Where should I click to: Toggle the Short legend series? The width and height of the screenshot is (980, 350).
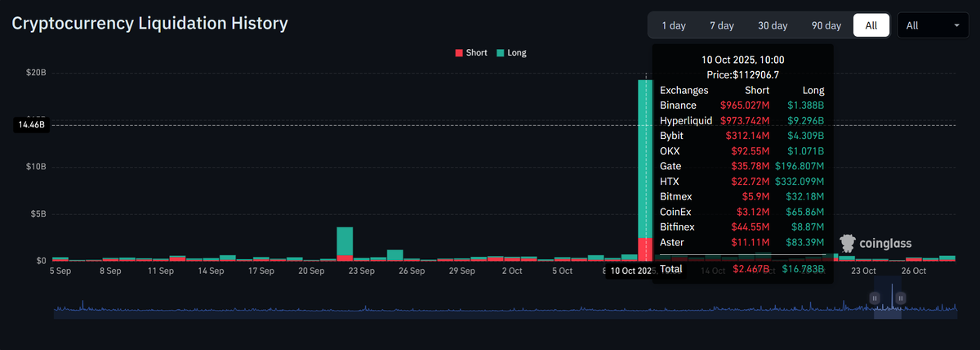click(470, 52)
